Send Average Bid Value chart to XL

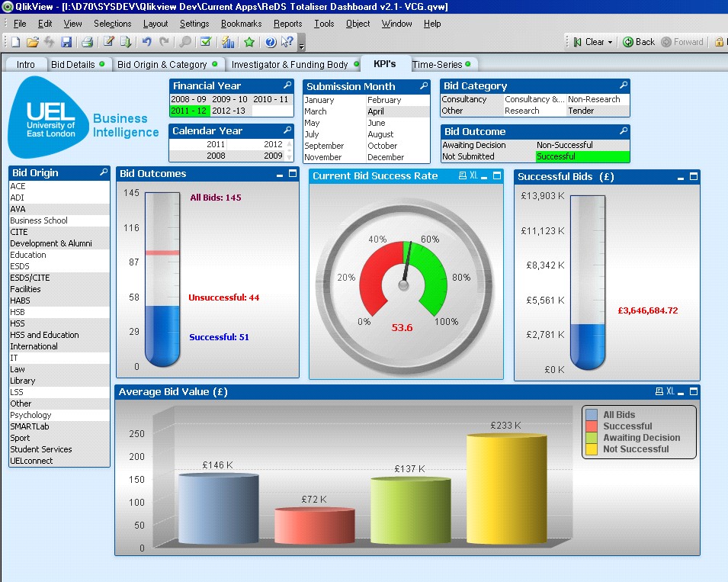coord(670,391)
